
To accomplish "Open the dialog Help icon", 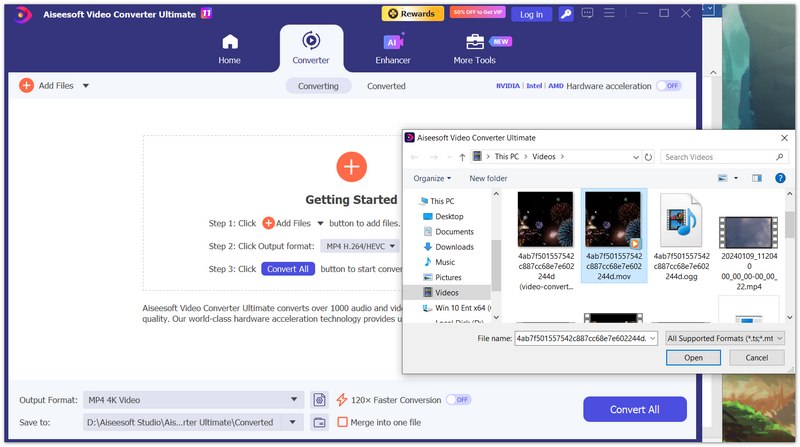I will [780, 178].
